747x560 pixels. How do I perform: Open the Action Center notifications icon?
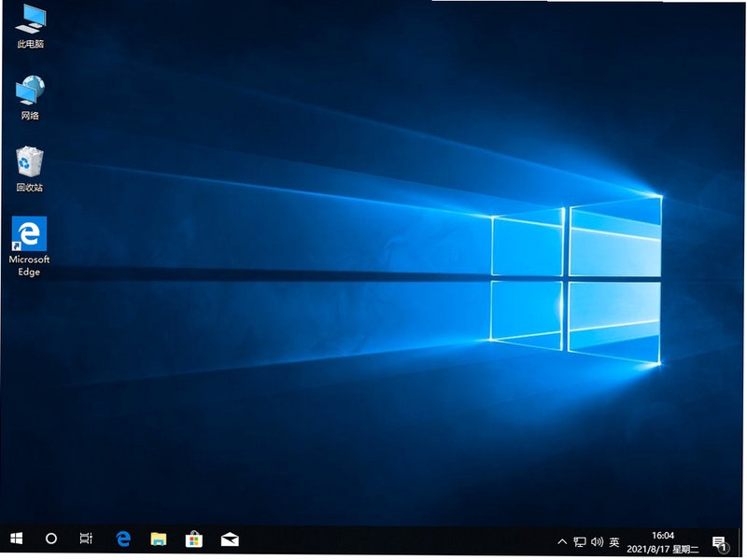(x=720, y=543)
